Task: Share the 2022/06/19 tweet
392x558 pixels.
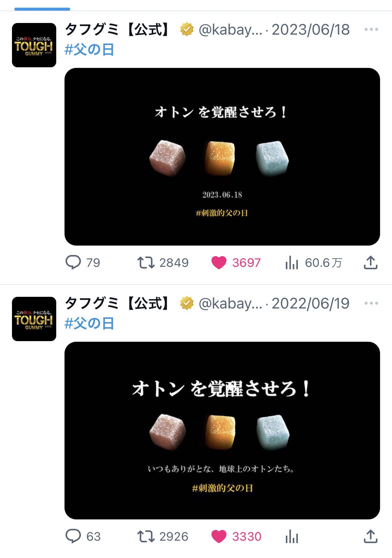Action: (x=370, y=536)
